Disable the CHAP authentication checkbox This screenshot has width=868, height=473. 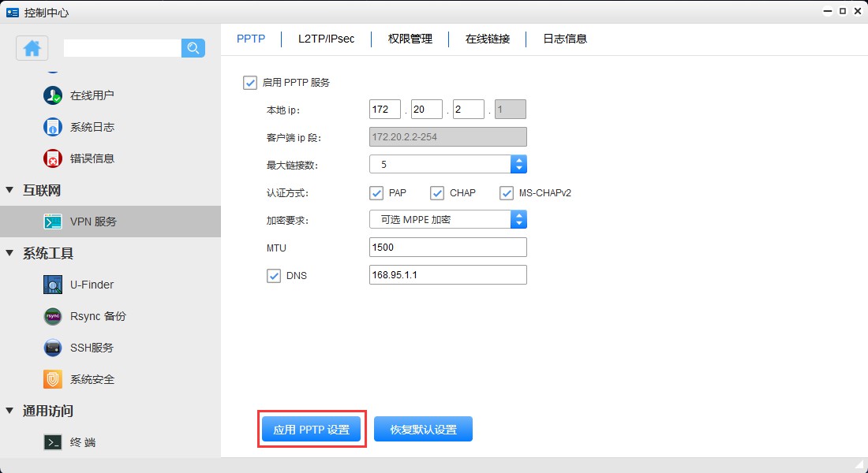(x=437, y=192)
